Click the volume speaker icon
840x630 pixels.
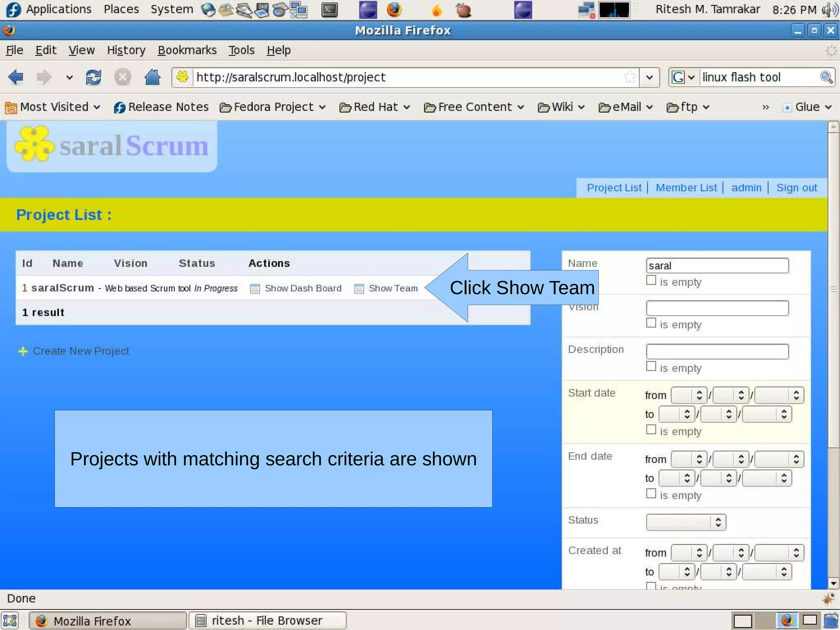coord(830,10)
